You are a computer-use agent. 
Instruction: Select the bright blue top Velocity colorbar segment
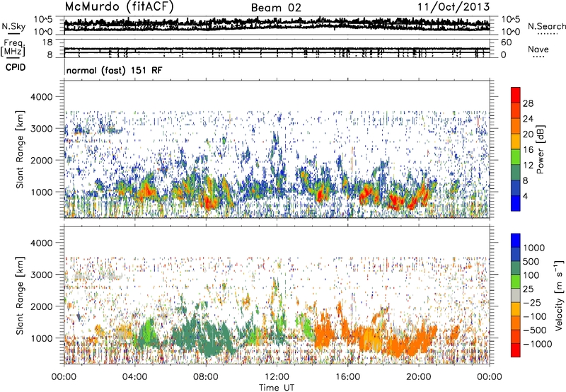516,241
